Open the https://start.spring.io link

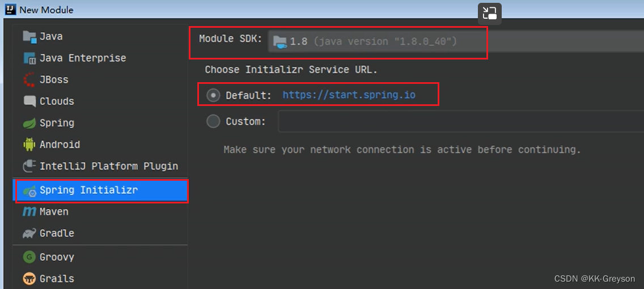pyautogui.click(x=349, y=95)
